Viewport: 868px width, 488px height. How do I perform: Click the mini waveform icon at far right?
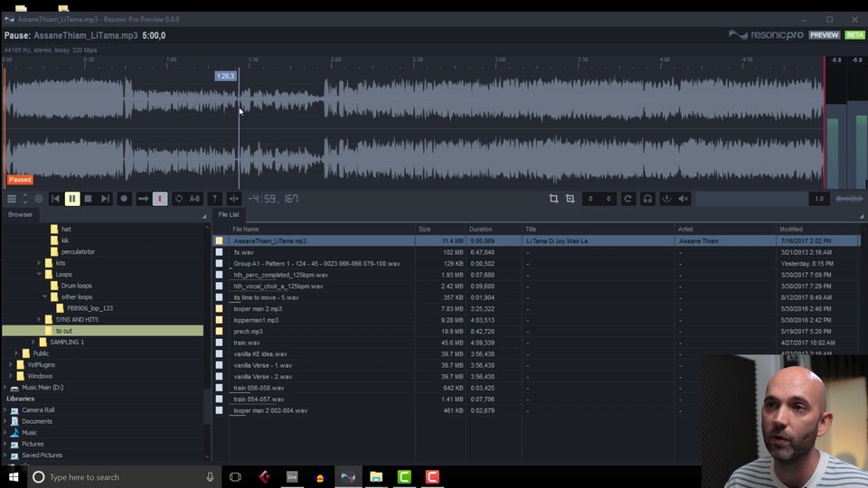click(x=849, y=199)
